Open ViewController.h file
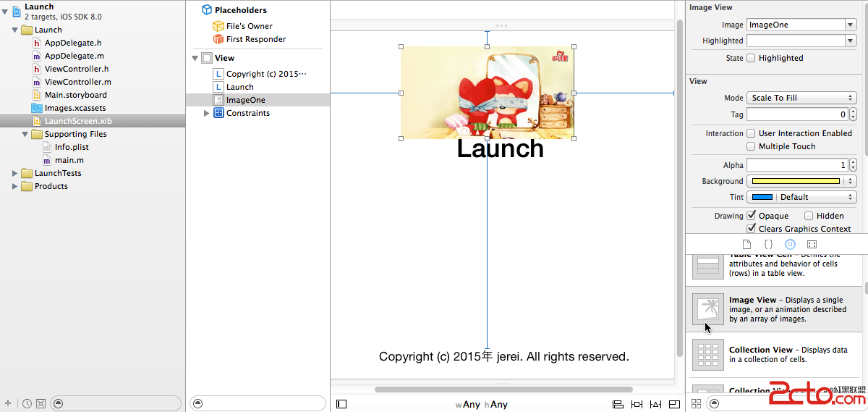 [77, 69]
